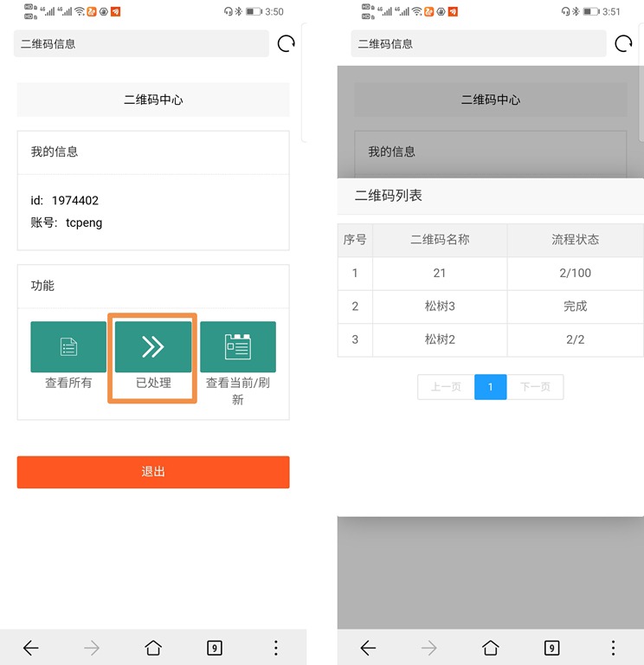The height and width of the screenshot is (665, 644).
Task: Tap the 查看当前/刷新 calendar icon
Action: click(238, 347)
